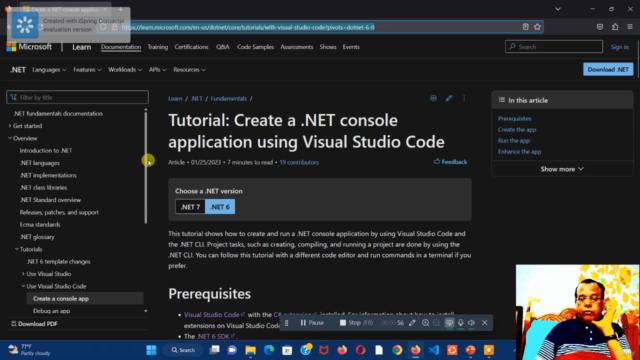Open the Assessments nav tab
The height and width of the screenshot is (360, 640).
click(x=297, y=47)
